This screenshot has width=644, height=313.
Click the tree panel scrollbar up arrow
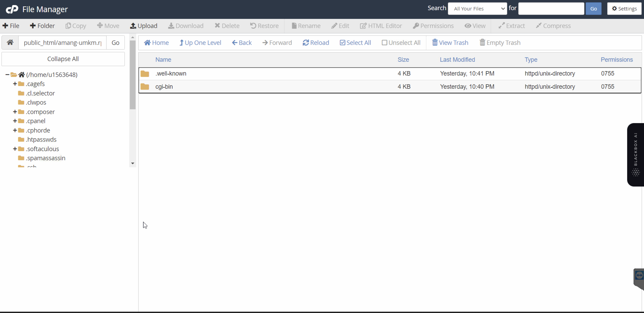click(133, 38)
